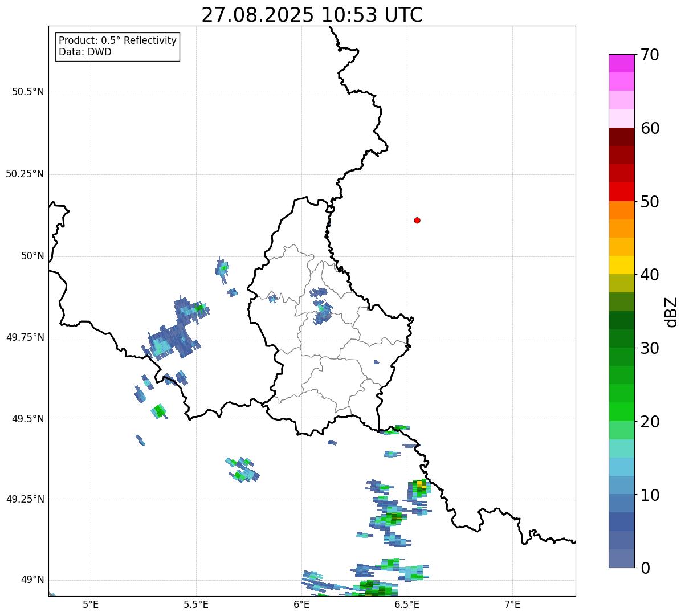Click the colorbar tick label 20
Image resolution: width=685 pixels, height=616 pixels.
pos(650,422)
